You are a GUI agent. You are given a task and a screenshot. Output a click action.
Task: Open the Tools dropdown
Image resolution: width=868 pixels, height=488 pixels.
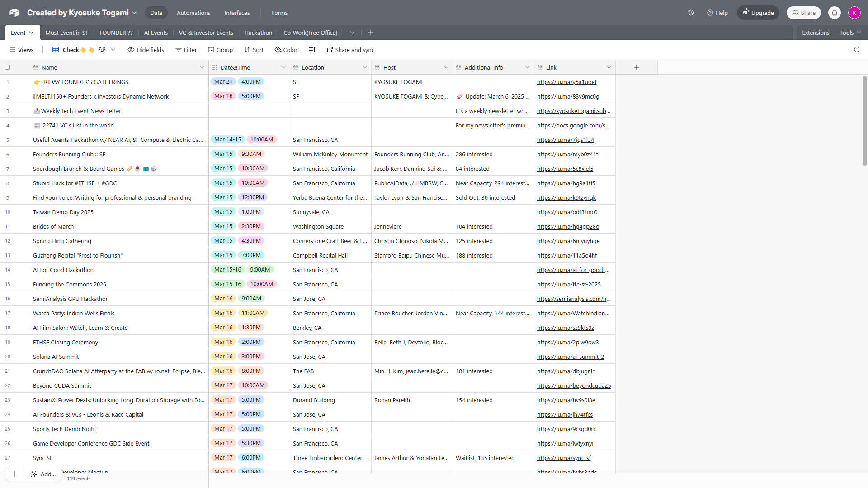850,33
